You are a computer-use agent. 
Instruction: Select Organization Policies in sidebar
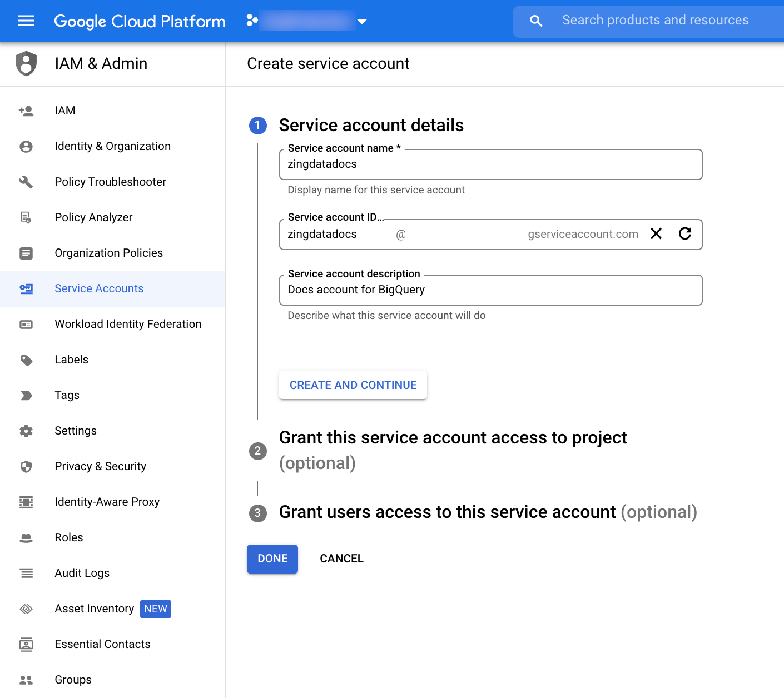click(112, 253)
